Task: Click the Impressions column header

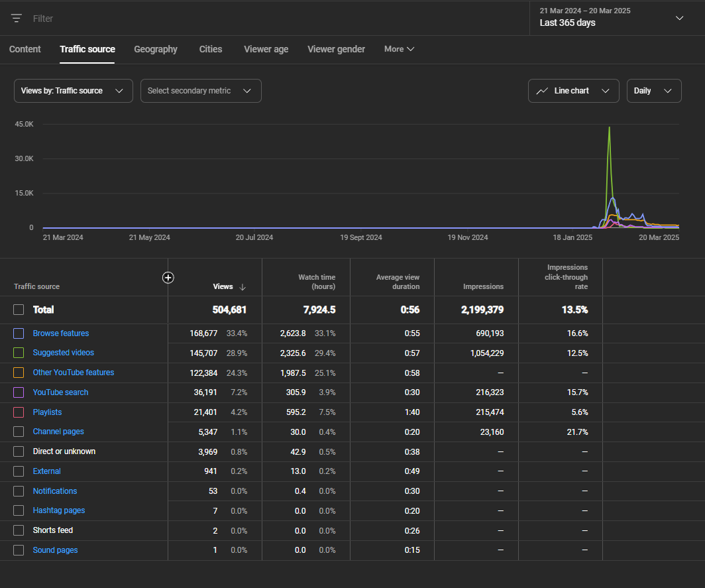Action: point(483,287)
